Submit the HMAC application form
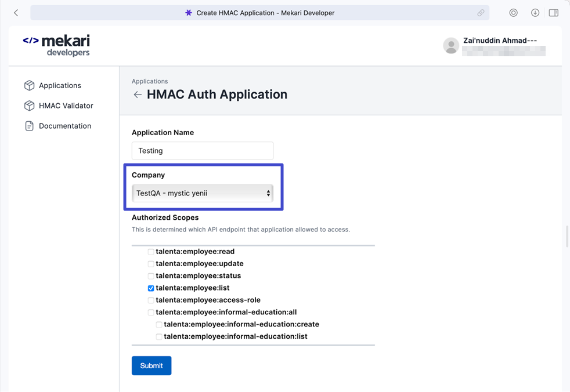 pyautogui.click(x=151, y=365)
